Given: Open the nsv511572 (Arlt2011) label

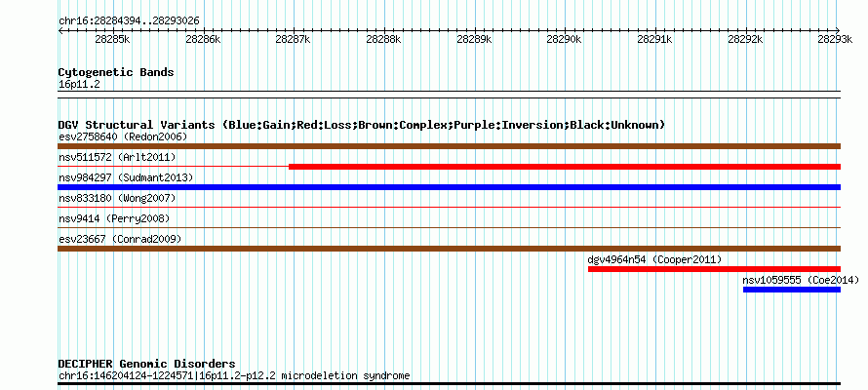Looking at the screenshot, I should point(117,157).
